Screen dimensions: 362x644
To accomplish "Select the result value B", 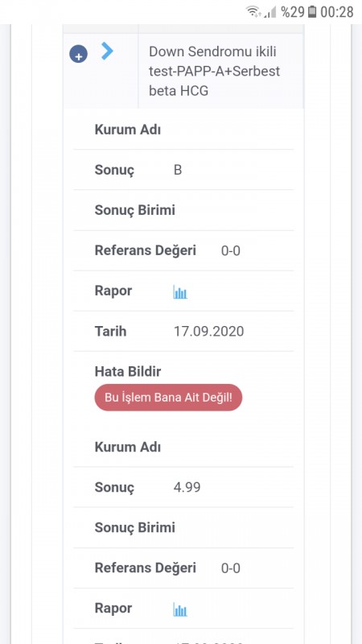I will pos(178,170).
